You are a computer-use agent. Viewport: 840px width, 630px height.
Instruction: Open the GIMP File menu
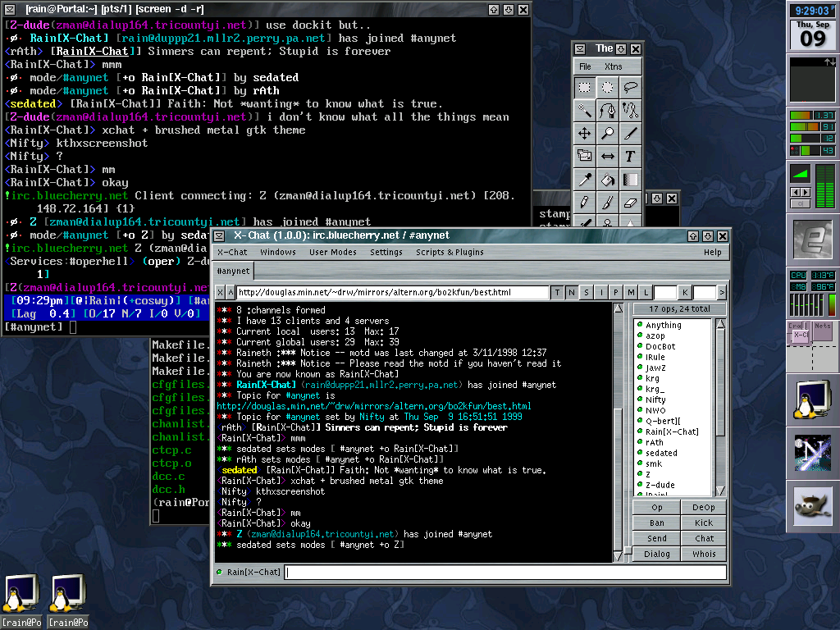coord(585,66)
